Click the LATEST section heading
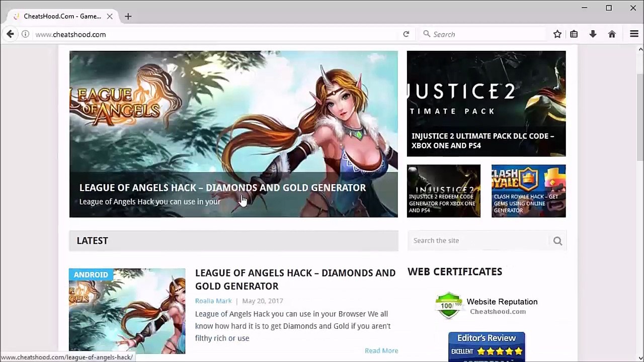 tap(92, 241)
